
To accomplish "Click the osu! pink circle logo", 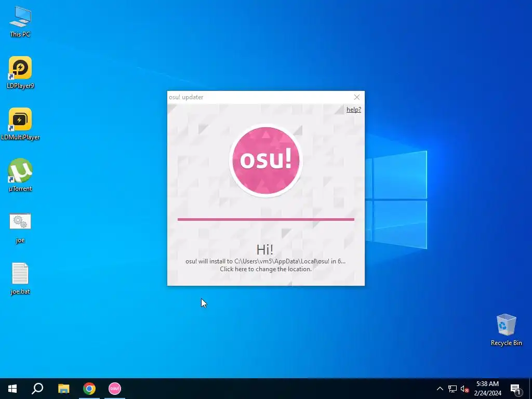I will 265,161.
